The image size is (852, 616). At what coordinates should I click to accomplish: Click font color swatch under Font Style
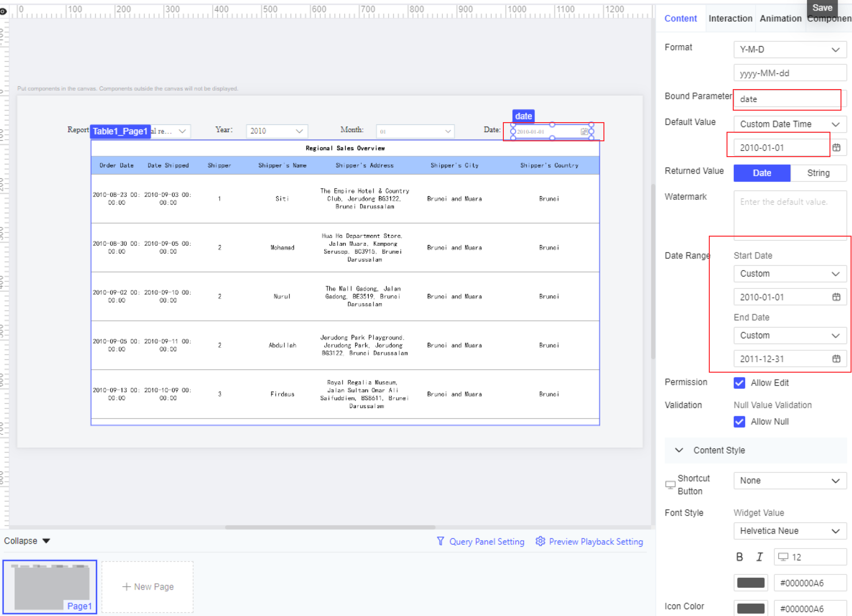coord(750,583)
